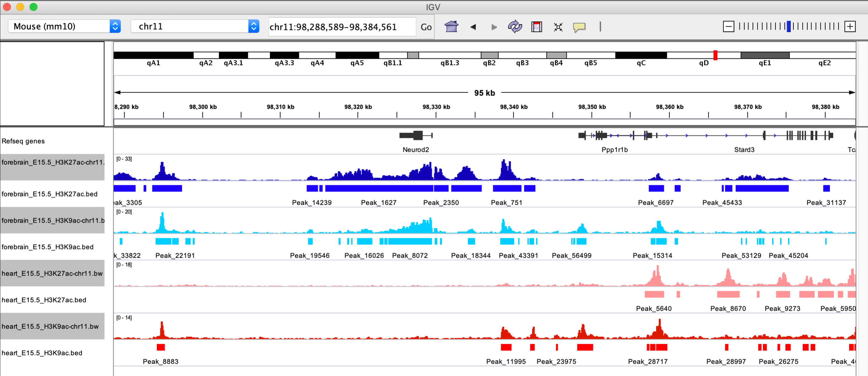868x376 pixels.
Task: Click the blue zoom slider handle
Action: [x=789, y=27]
